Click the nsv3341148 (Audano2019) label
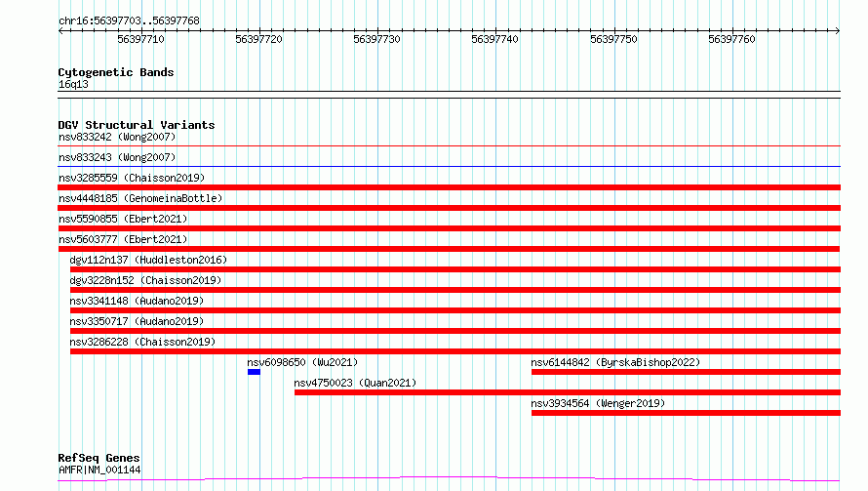 tap(137, 301)
